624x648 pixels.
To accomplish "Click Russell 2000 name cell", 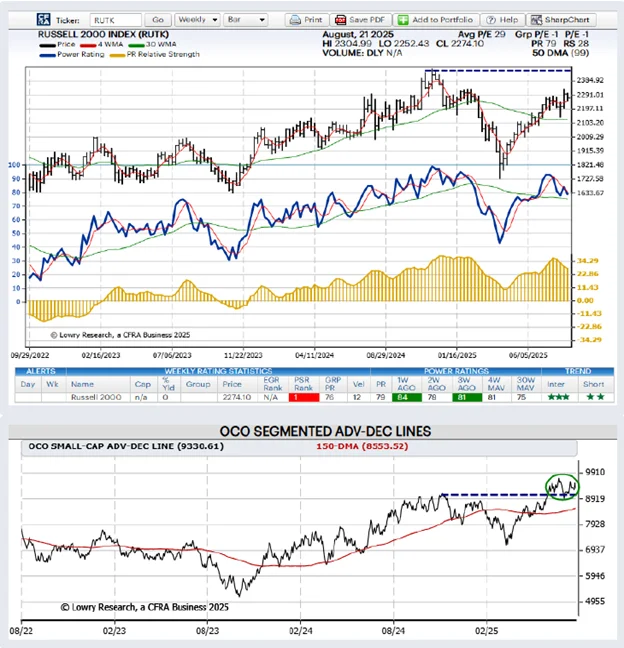I will 96,397.
